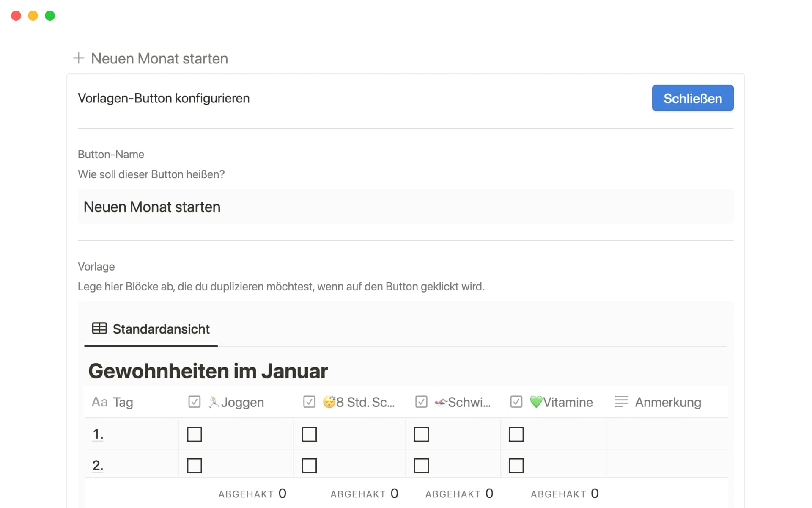Click the Aa icon in the Tag column header

click(100, 402)
